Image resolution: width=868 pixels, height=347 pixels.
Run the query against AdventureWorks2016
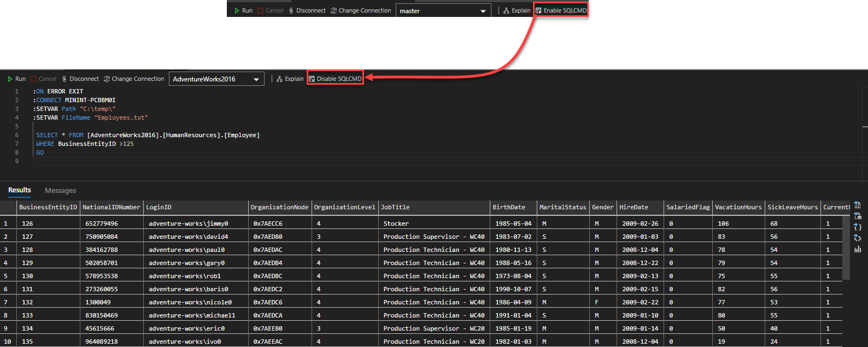17,79
